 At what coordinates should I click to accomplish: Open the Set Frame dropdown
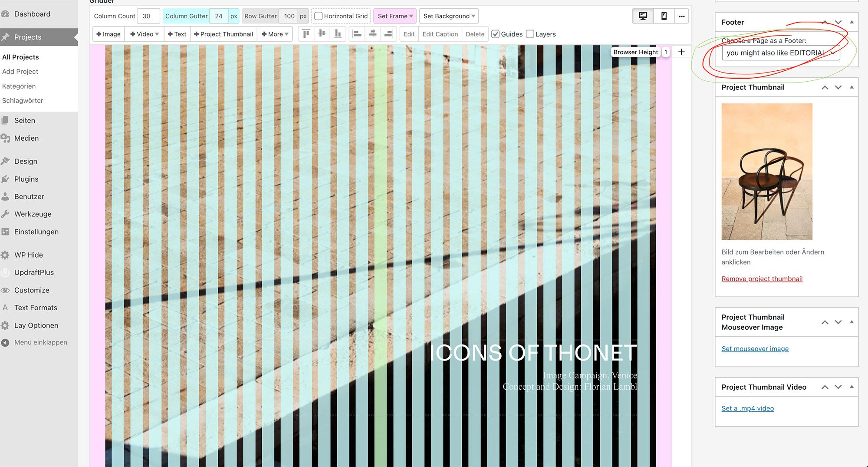click(x=395, y=16)
